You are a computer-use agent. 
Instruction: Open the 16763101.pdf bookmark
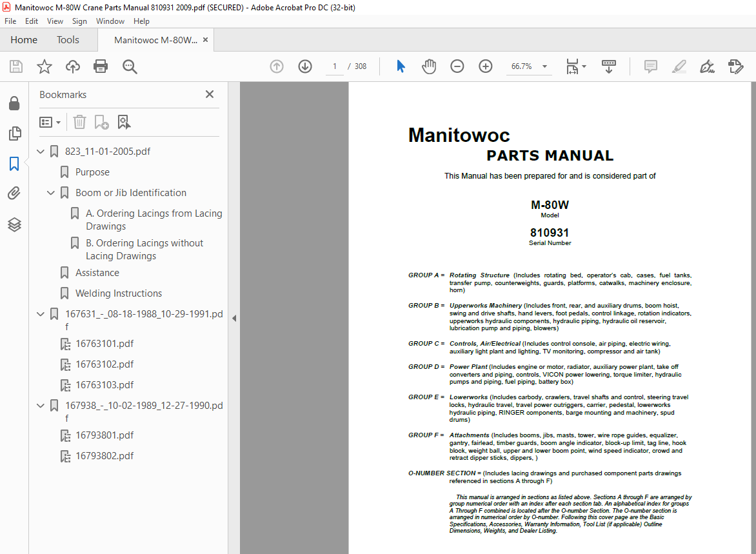(104, 344)
